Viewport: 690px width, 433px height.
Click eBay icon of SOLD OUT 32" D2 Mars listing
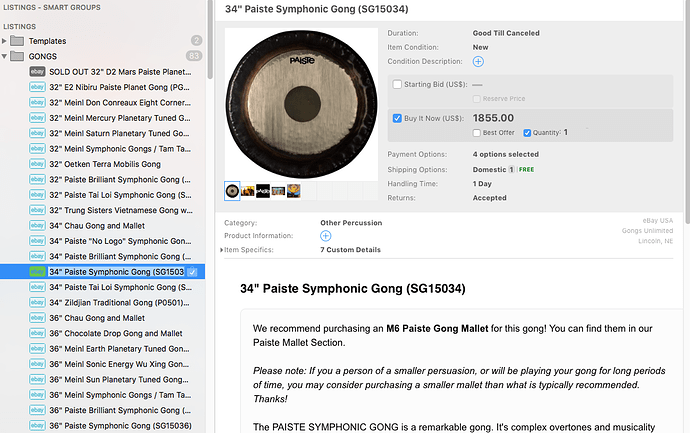37,71
